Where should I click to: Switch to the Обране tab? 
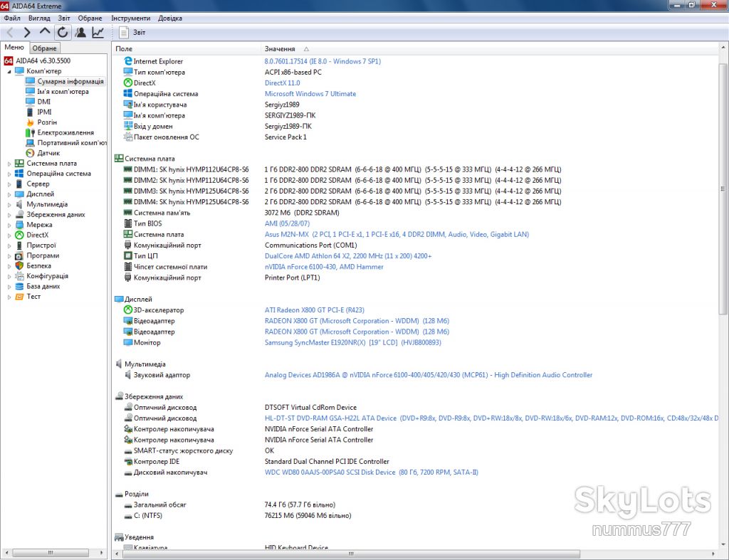pos(45,48)
